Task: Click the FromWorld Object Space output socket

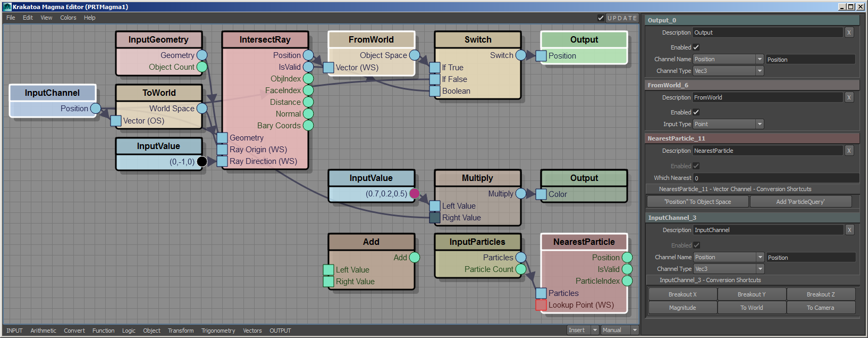Action: pos(415,55)
